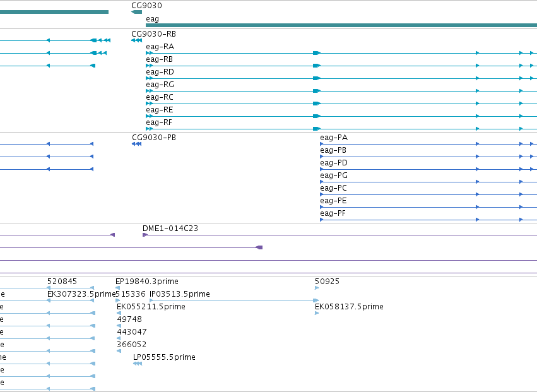Select the eag-PB protein label

[x=333, y=150]
